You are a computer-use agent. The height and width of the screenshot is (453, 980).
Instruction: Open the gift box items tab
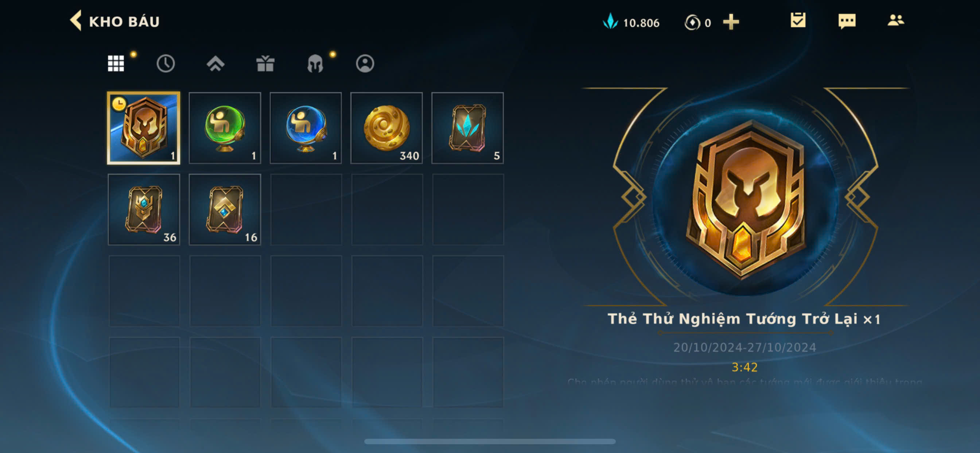click(x=265, y=63)
